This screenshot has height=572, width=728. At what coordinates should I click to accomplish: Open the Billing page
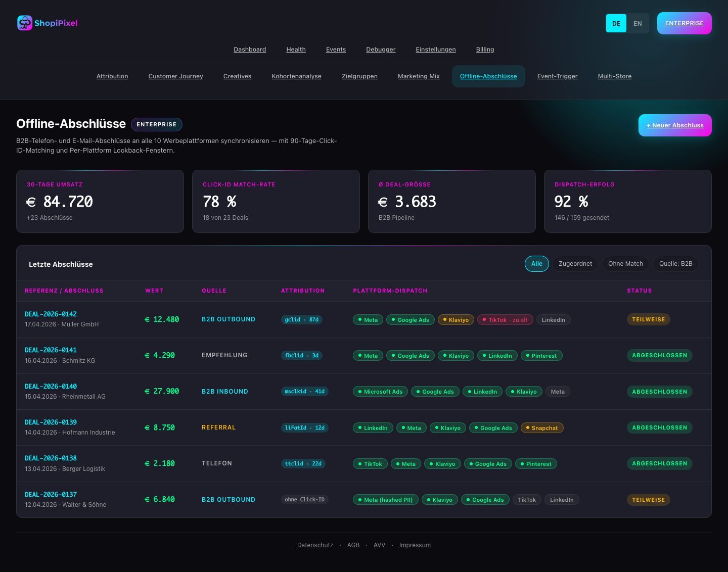[x=485, y=50]
